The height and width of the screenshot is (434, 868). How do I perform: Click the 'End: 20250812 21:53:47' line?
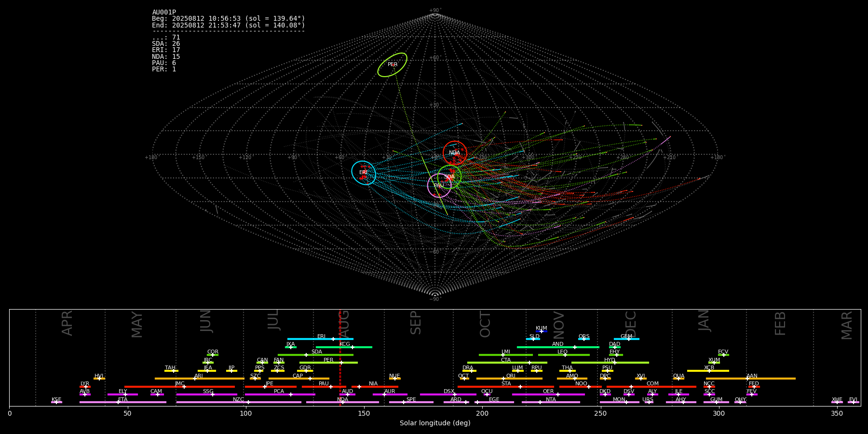(x=229, y=25)
